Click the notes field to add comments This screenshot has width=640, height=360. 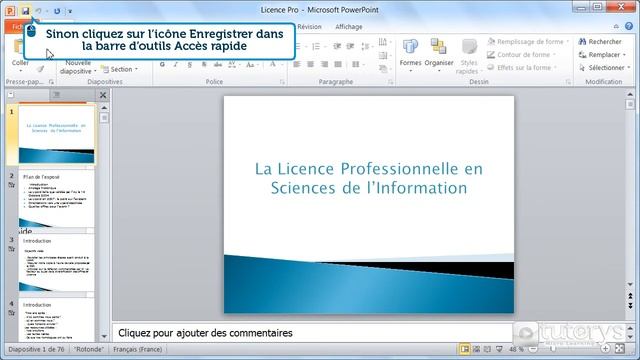click(x=312, y=333)
